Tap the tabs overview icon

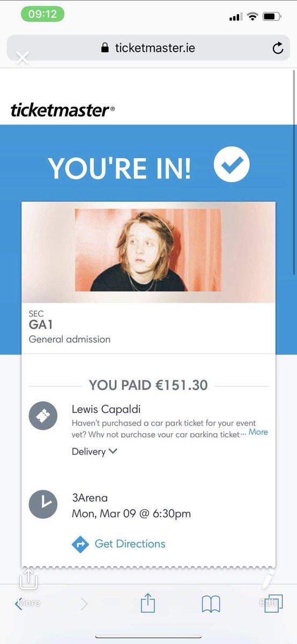[x=273, y=604]
